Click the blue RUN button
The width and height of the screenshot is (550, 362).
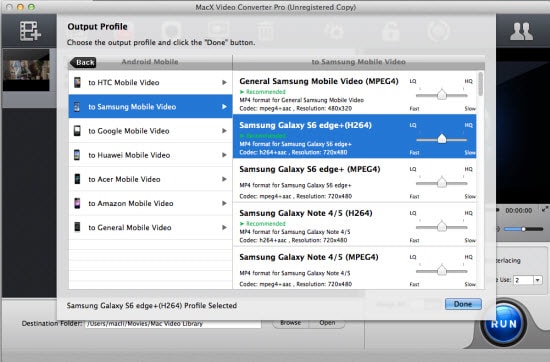pyautogui.click(x=503, y=324)
